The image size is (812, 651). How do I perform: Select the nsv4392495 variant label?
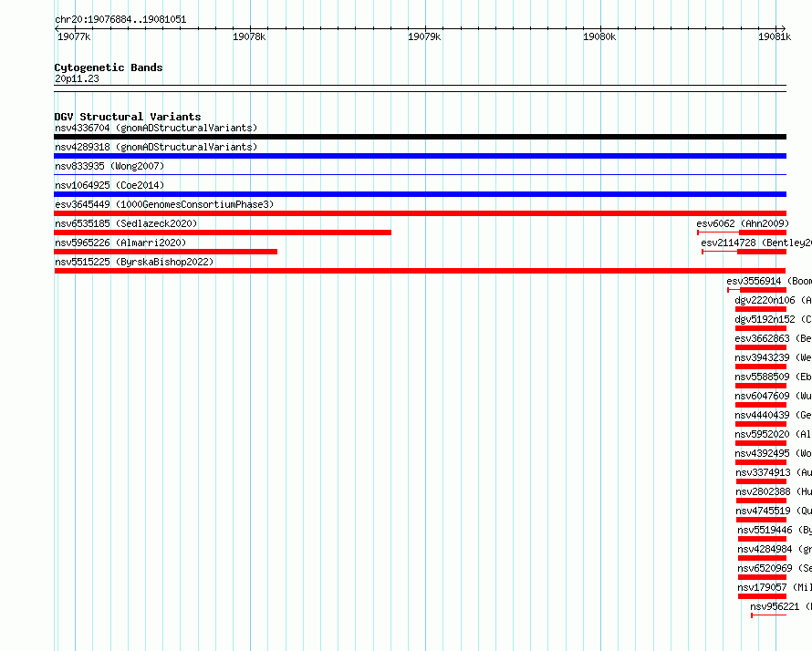[x=773, y=453]
